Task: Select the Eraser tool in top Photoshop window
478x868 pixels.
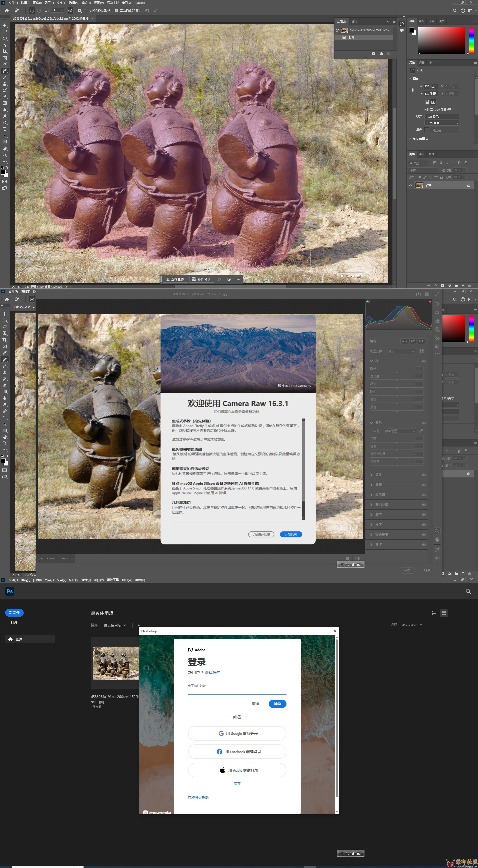Action: [5, 97]
